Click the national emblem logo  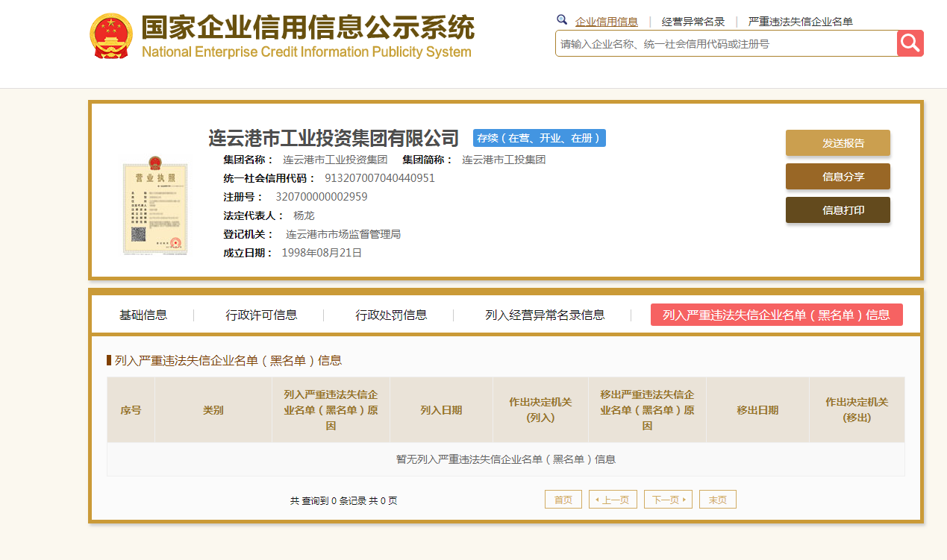click(111, 36)
